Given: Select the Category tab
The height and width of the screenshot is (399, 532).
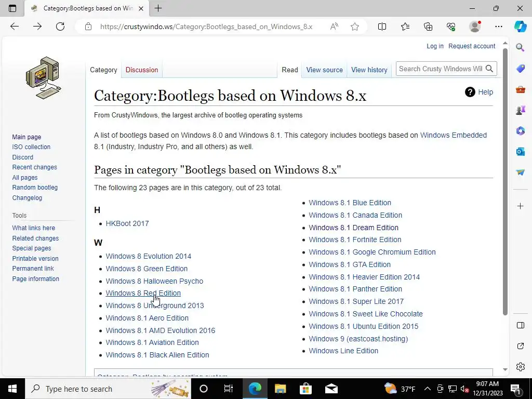Looking at the screenshot, I should click(x=103, y=70).
